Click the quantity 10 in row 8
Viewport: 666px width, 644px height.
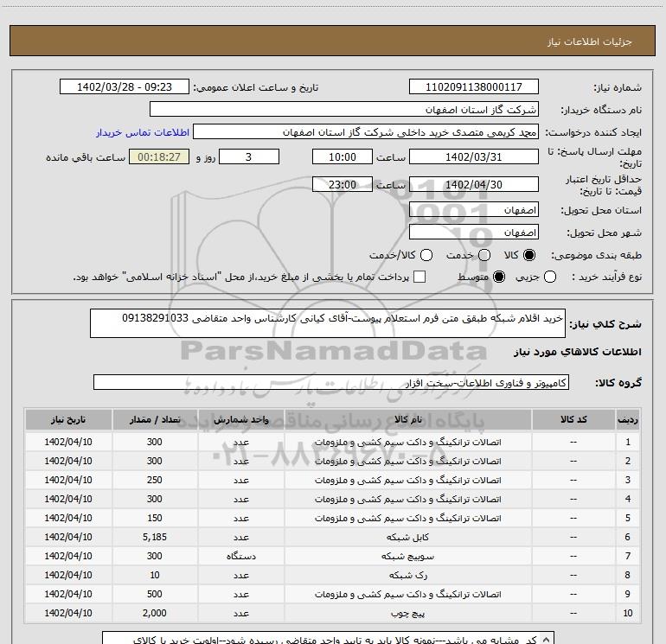(155, 575)
